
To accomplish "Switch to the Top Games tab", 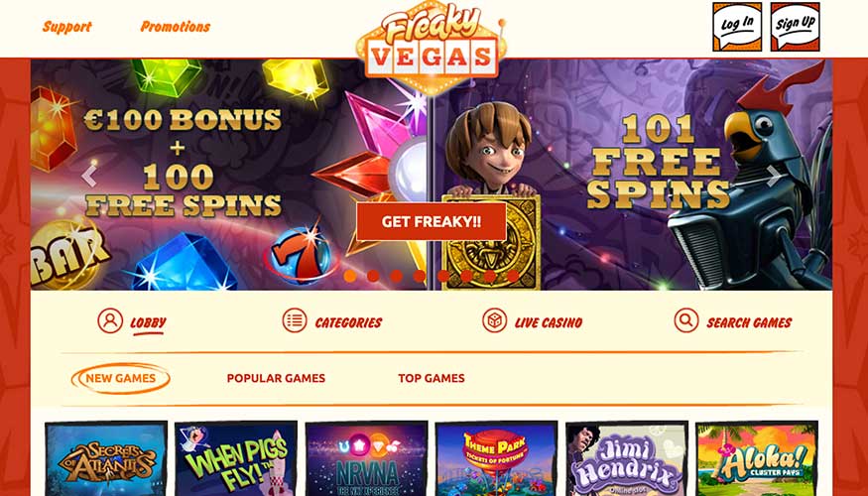I will 432,379.
